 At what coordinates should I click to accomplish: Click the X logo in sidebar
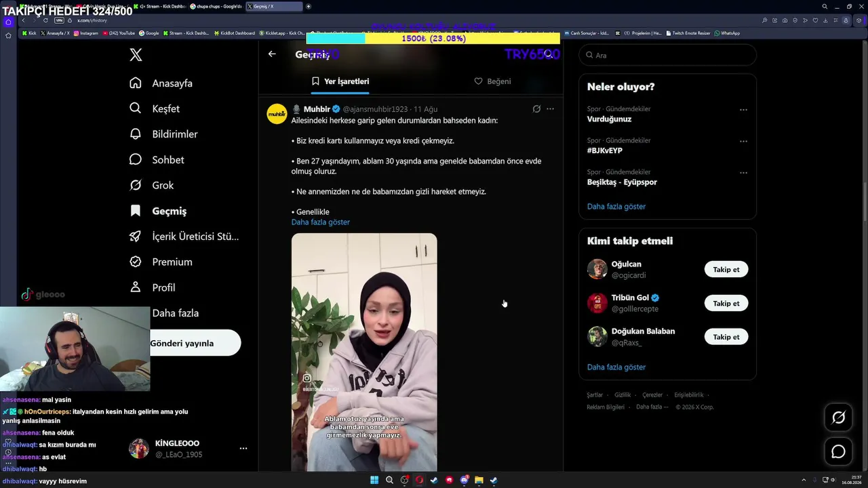(x=136, y=55)
